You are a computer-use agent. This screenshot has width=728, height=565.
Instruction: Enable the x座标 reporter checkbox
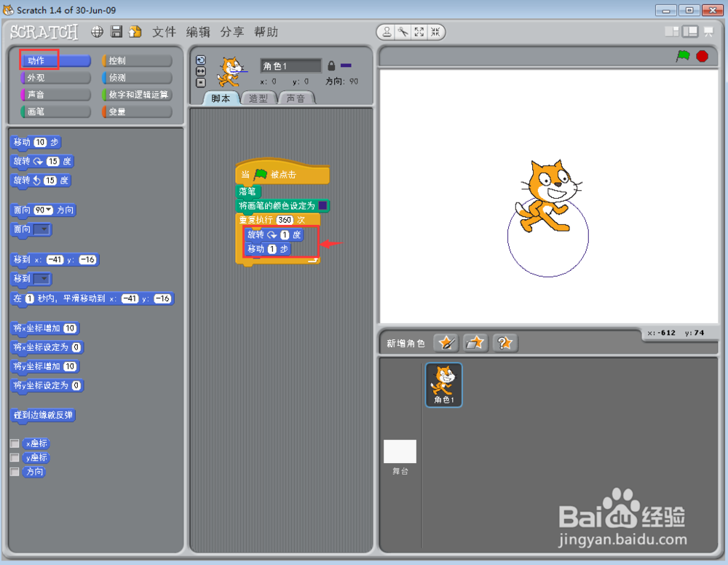(15, 443)
